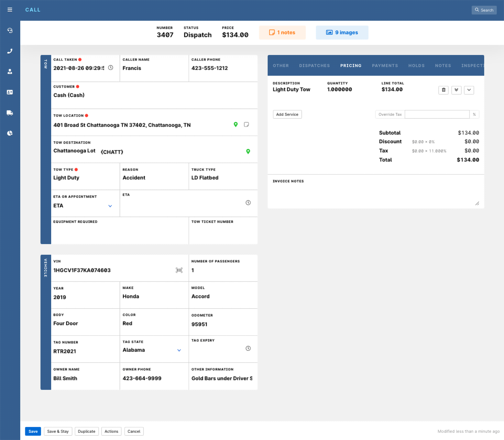Delete the Light Duty Tow line item
The width and height of the screenshot is (504, 440).
tap(443, 90)
